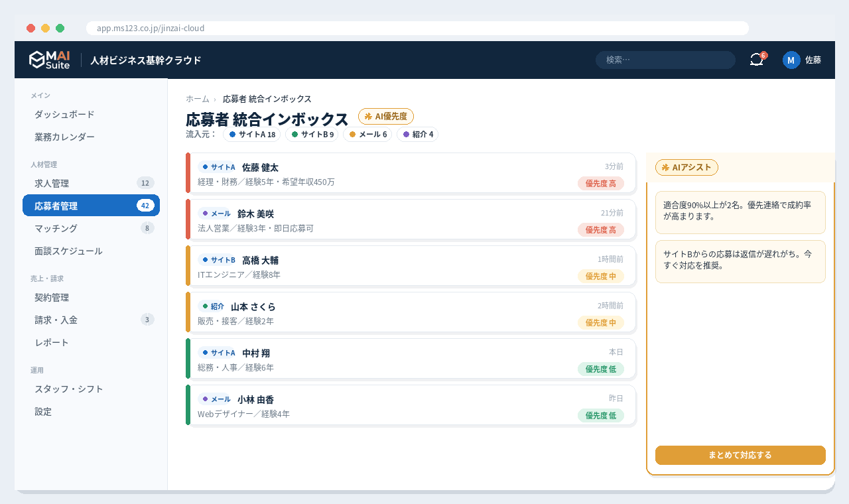Screen dimensions: 849x504
Task: Click the ホーム breadcrumb link
Action: coord(198,99)
